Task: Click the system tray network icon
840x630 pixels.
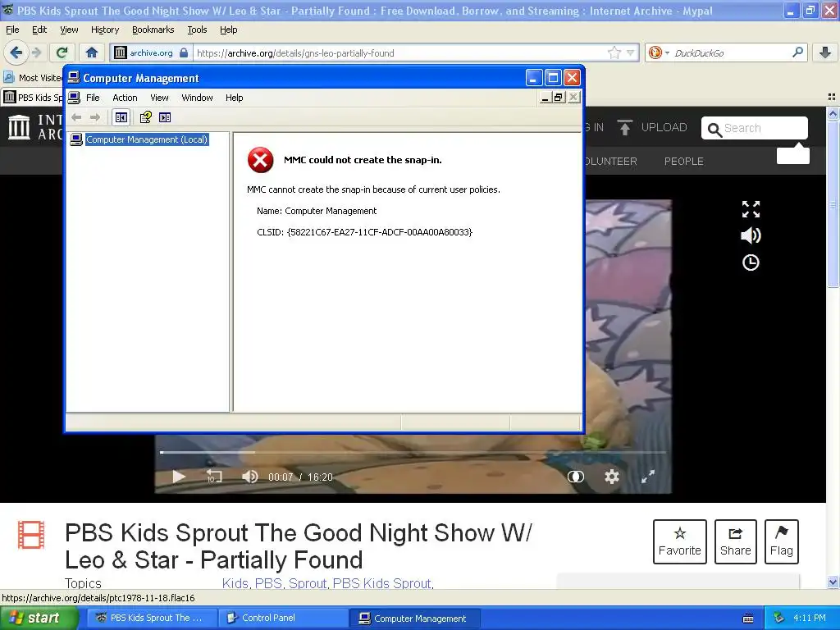Action: pos(779,618)
